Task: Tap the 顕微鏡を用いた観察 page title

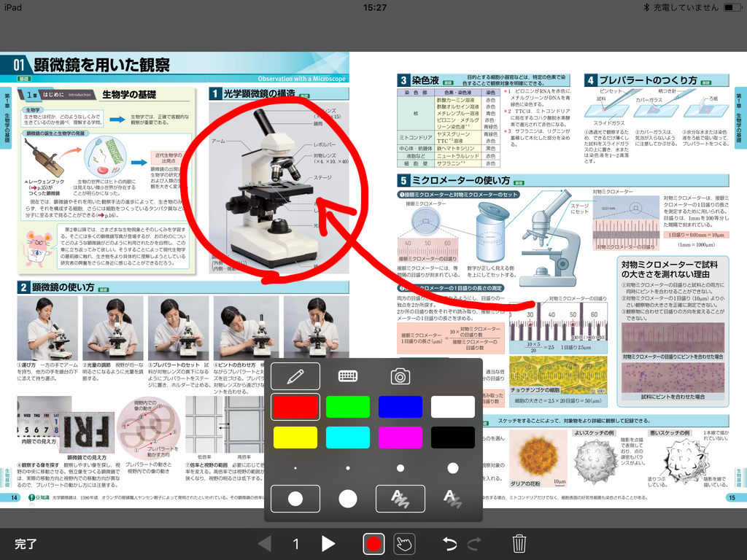Action: [x=101, y=65]
